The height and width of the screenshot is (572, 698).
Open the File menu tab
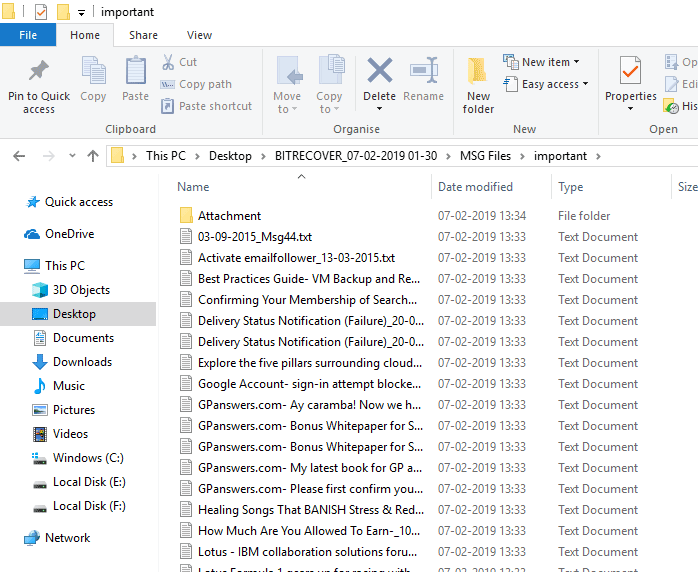point(28,35)
